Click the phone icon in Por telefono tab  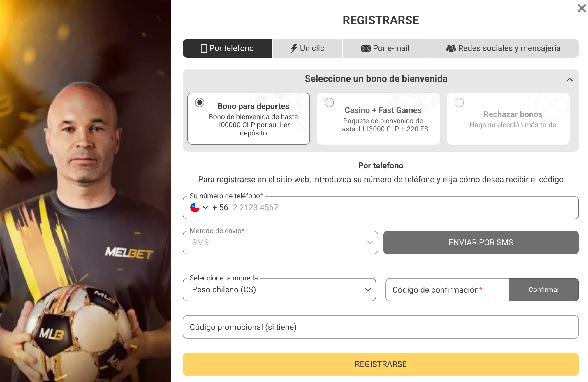pyautogui.click(x=204, y=48)
